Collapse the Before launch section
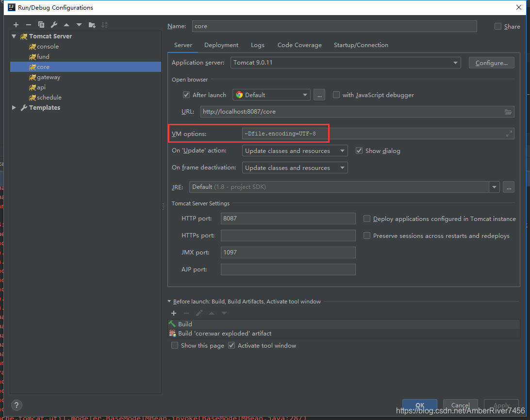530x420 pixels. (169, 302)
